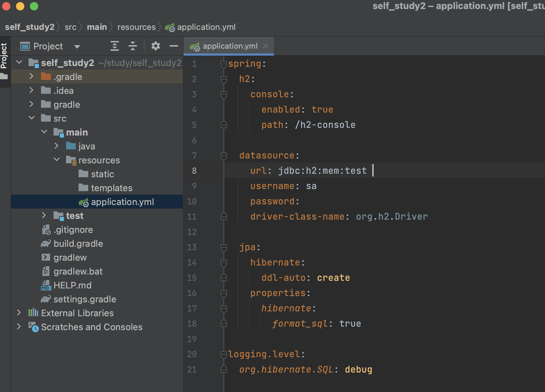Image resolution: width=545 pixels, height=392 pixels.
Task: Click the Expand All icon in Project panel
Action: [x=115, y=46]
